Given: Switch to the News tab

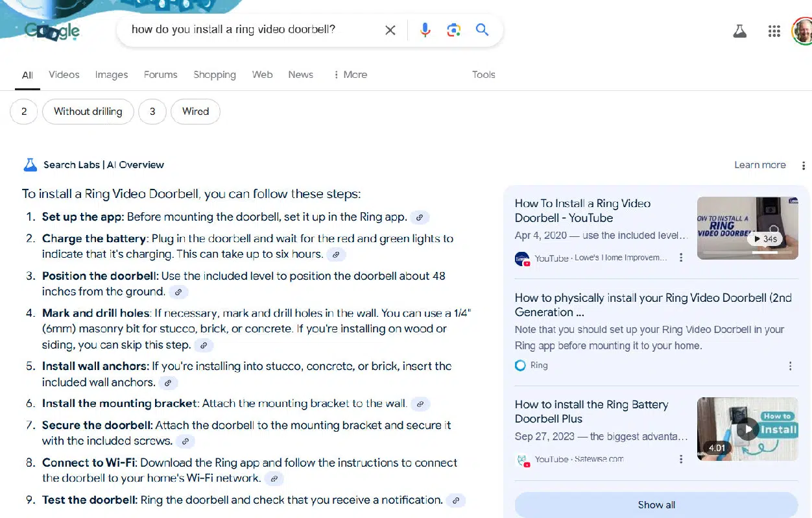Looking at the screenshot, I should (300, 75).
